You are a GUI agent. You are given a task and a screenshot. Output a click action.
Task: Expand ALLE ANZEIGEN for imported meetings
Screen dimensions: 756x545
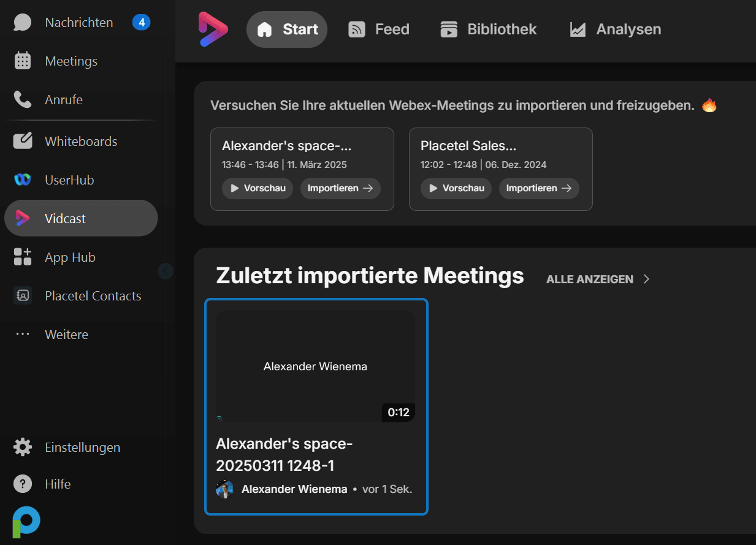tap(598, 280)
